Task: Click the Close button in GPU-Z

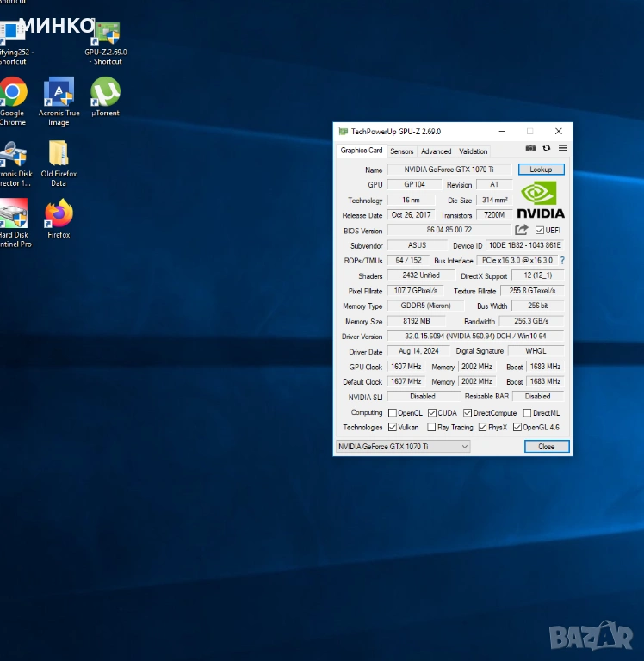Action: pyautogui.click(x=547, y=447)
